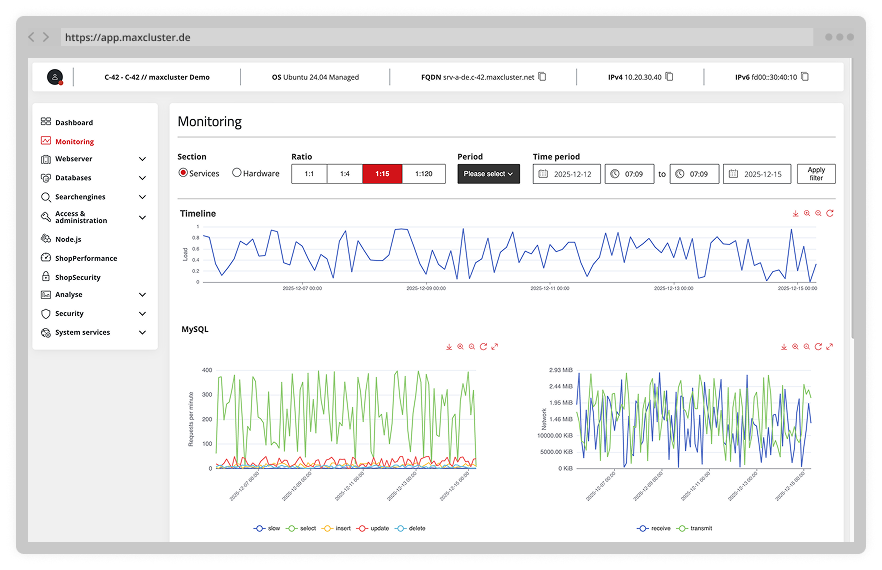The height and width of the screenshot is (570, 882).
Task: Click the Dashboard grid icon
Action: click(46, 122)
